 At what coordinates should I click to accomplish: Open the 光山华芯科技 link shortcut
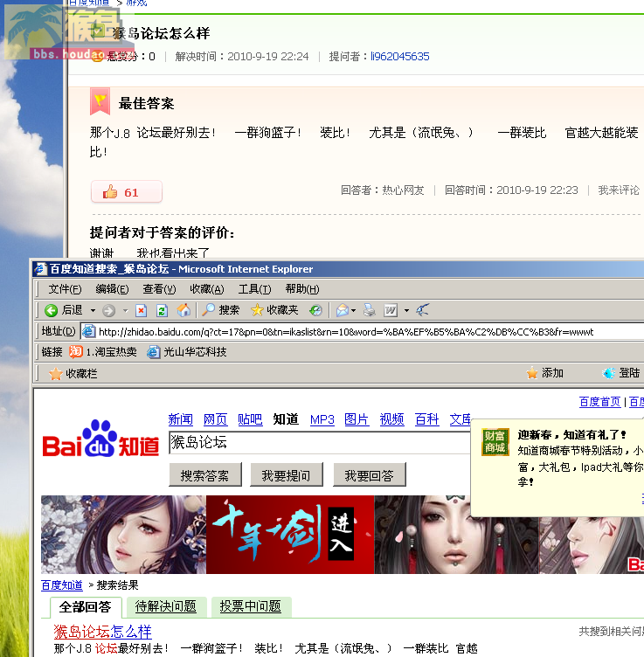[187, 351]
